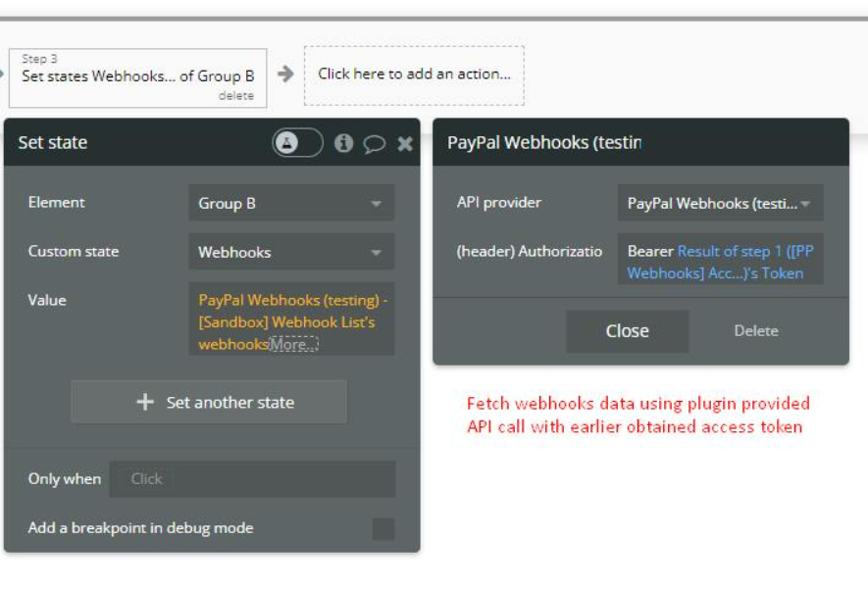Select the Custom state label

tap(74, 251)
